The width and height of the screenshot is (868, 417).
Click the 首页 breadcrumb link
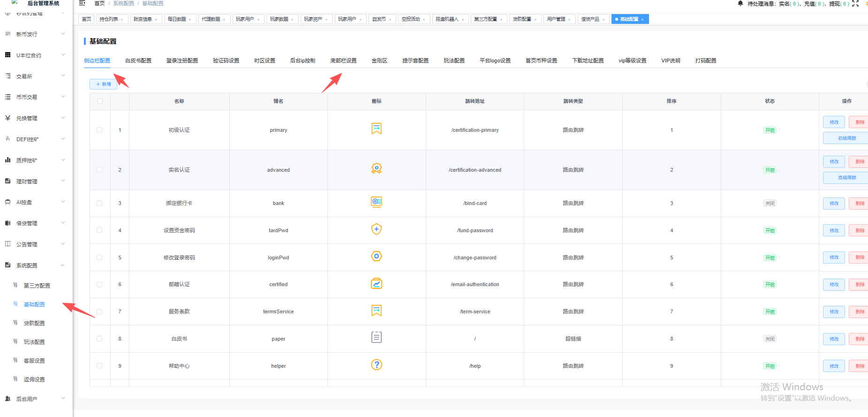click(99, 3)
